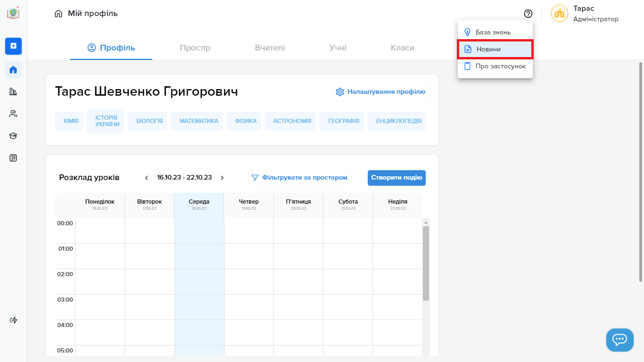
Task: Open the home icon in the sidebar
Action: coord(13,70)
